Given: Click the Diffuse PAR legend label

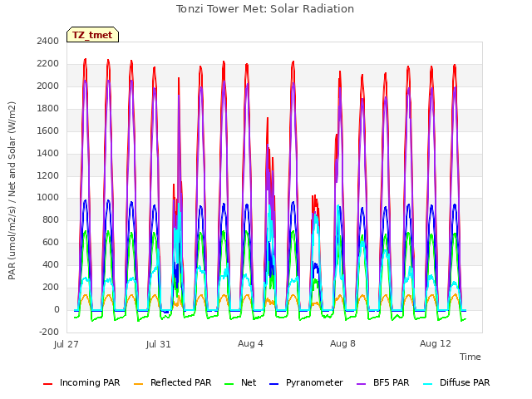Looking at the screenshot, I should tap(465, 382).
